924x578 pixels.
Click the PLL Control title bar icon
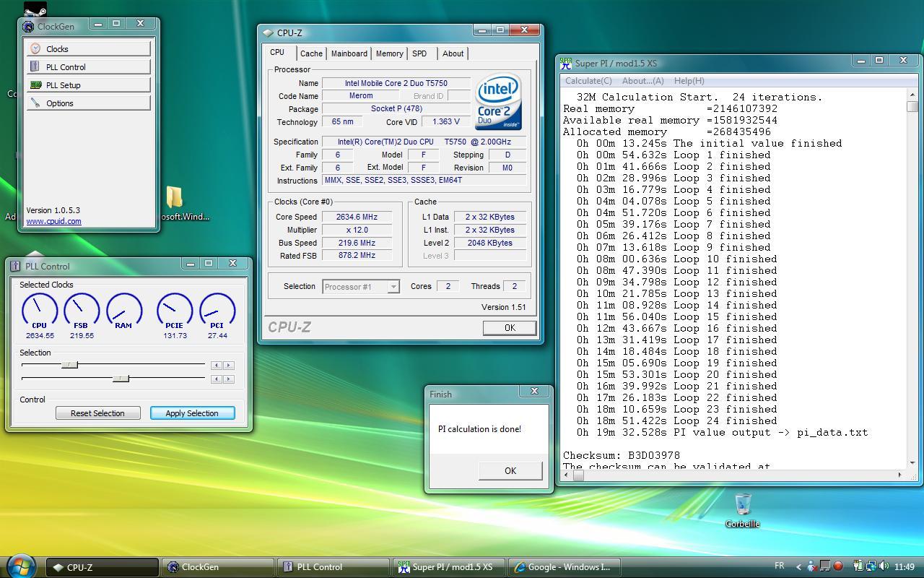(15, 266)
